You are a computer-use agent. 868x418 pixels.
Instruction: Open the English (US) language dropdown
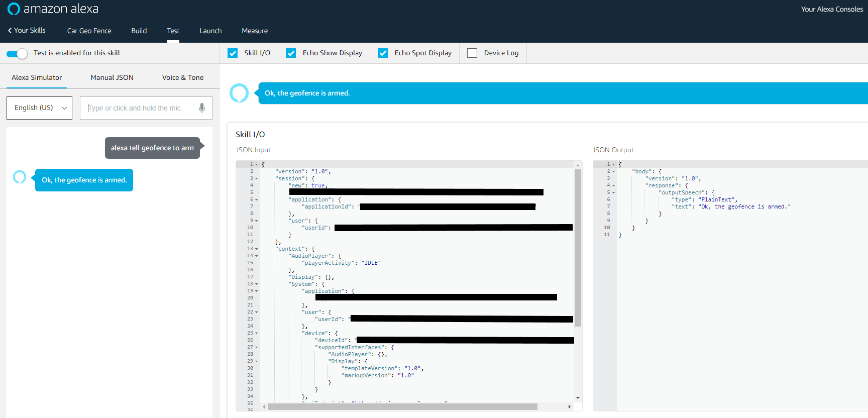coord(39,108)
